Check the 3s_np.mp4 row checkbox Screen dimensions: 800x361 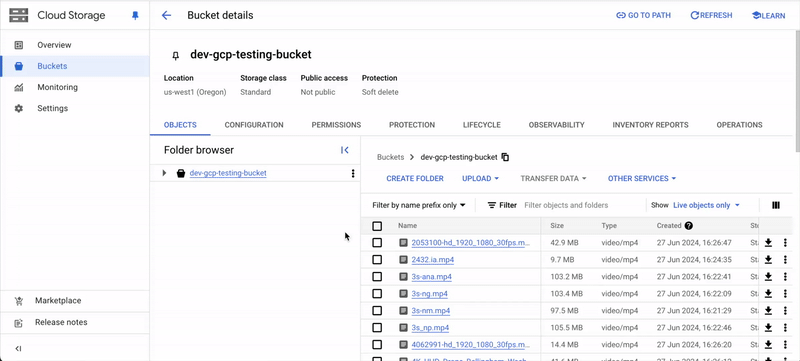377,328
